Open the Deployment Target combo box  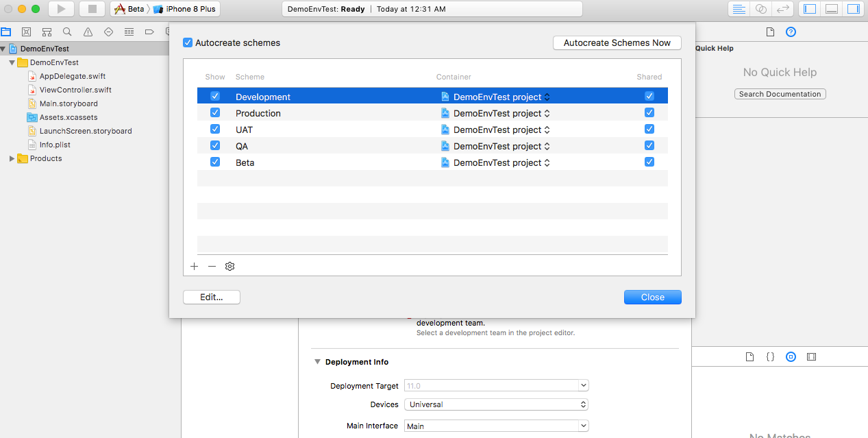[x=496, y=386]
